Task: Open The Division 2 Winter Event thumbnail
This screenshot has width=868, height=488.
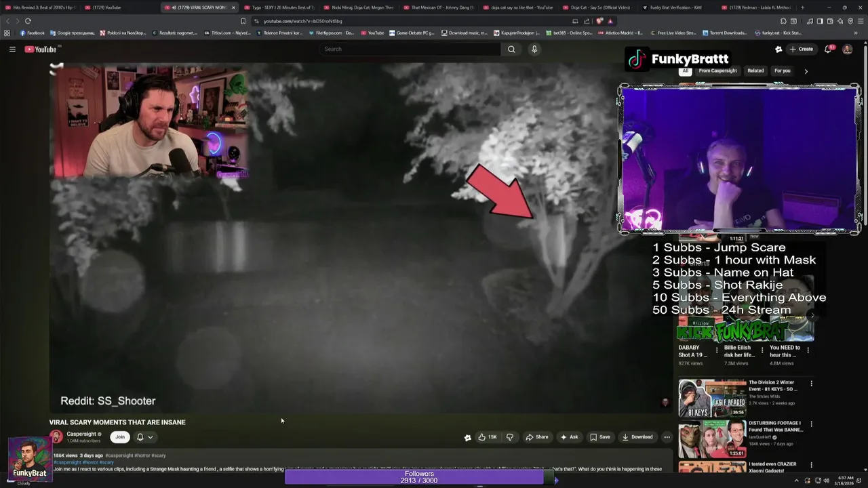Action: pos(712,398)
